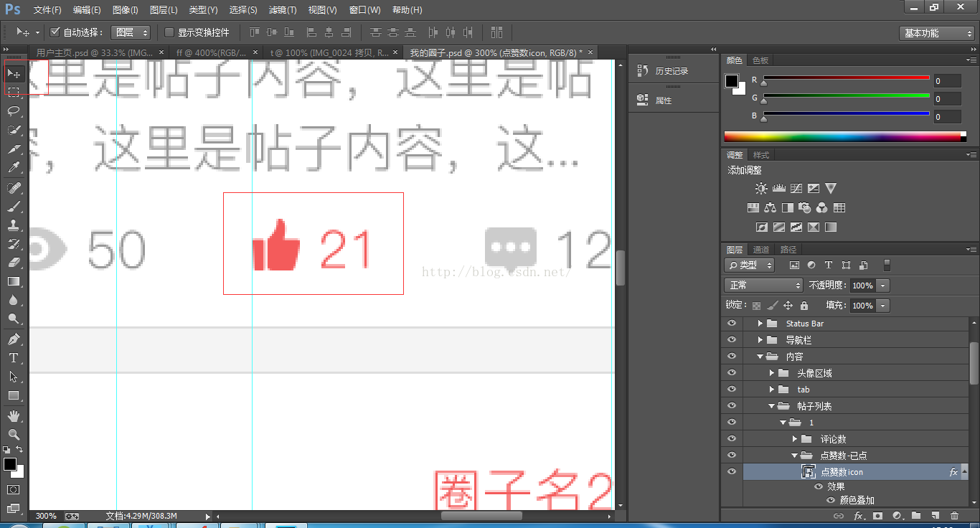This screenshot has width=980, height=528.
Task: Select the Hand tool
Action: [14, 415]
